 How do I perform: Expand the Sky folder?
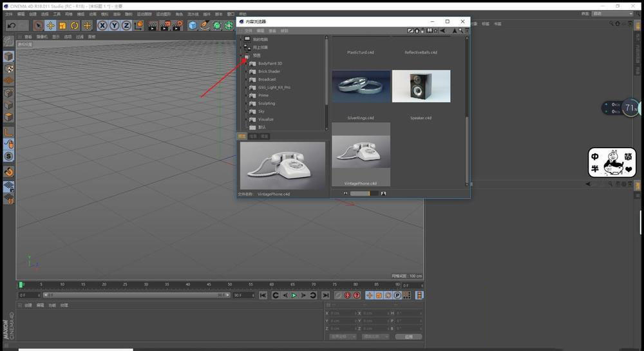(247, 111)
